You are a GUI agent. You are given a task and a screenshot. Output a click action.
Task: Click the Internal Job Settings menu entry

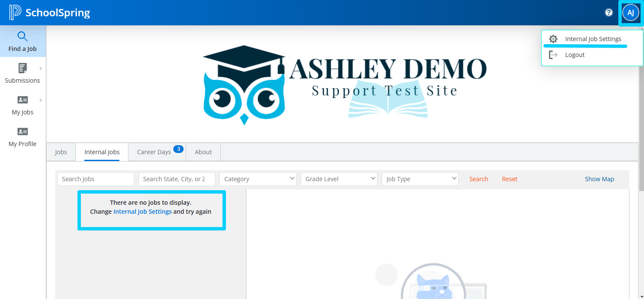pyautogui.click(x=594, y=39)
